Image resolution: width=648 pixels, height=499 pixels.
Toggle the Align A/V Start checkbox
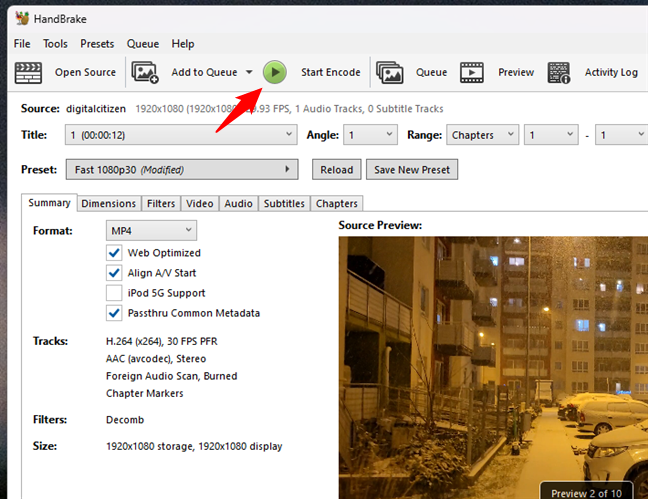(114, 273)
